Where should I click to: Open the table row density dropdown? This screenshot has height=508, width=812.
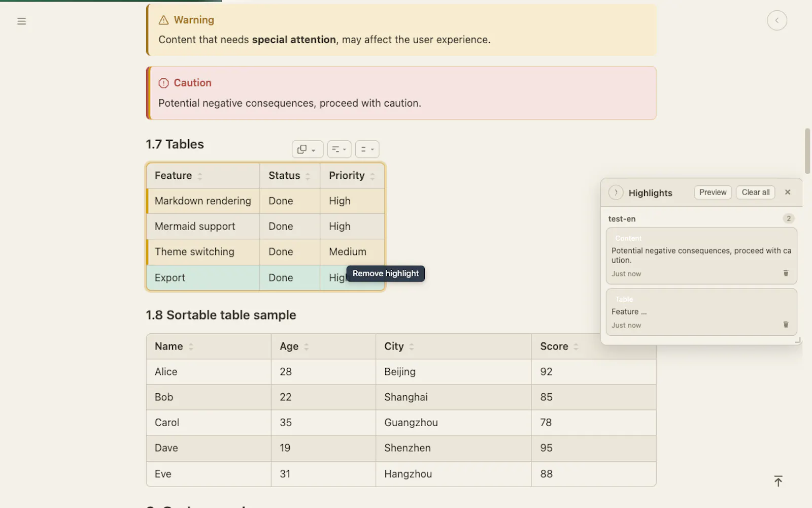pyautogui.click(x=367, y=149)
